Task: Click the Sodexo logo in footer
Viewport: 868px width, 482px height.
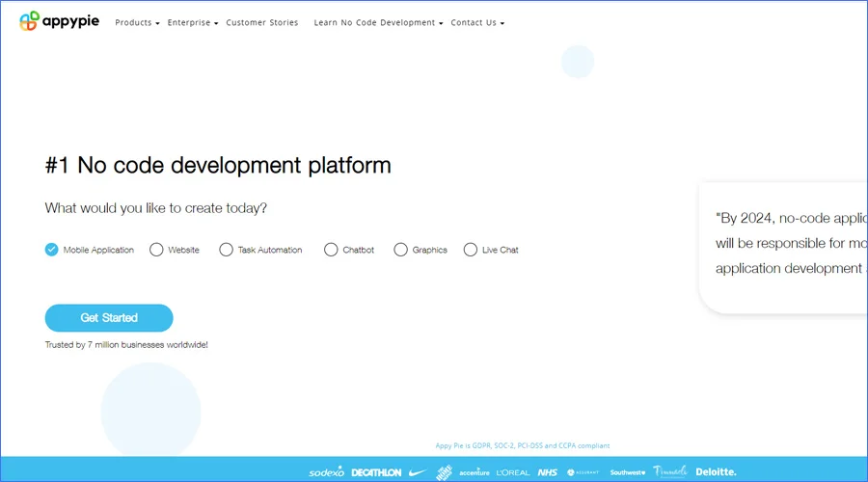Action: [x=326, y=472]
